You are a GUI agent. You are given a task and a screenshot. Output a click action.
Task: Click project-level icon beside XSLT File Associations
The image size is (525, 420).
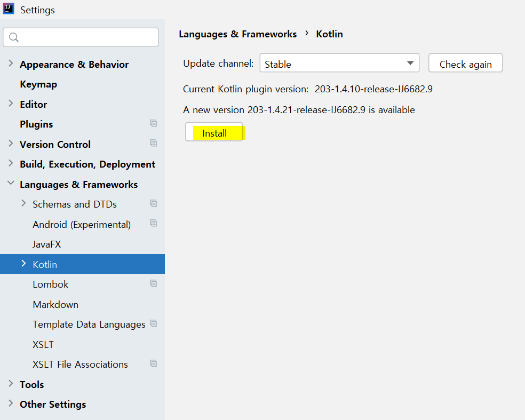[x=153, y=363]
